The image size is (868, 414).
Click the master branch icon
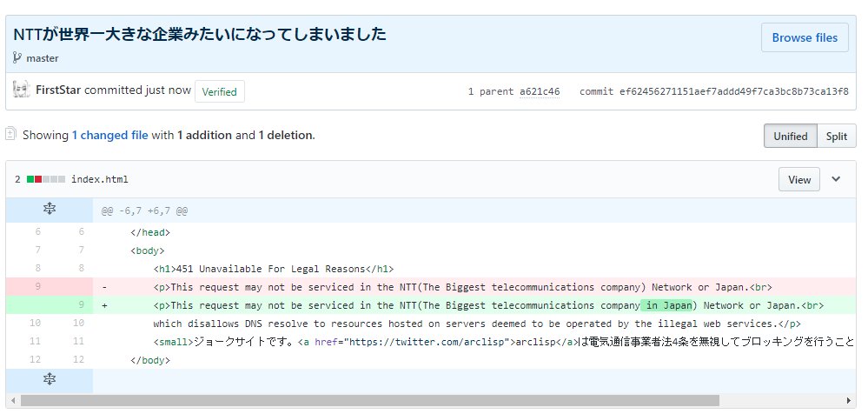[17, 57]
